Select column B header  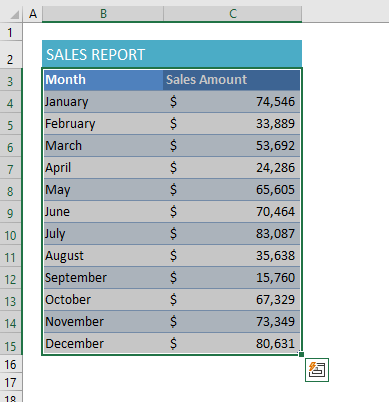(103, 14)
